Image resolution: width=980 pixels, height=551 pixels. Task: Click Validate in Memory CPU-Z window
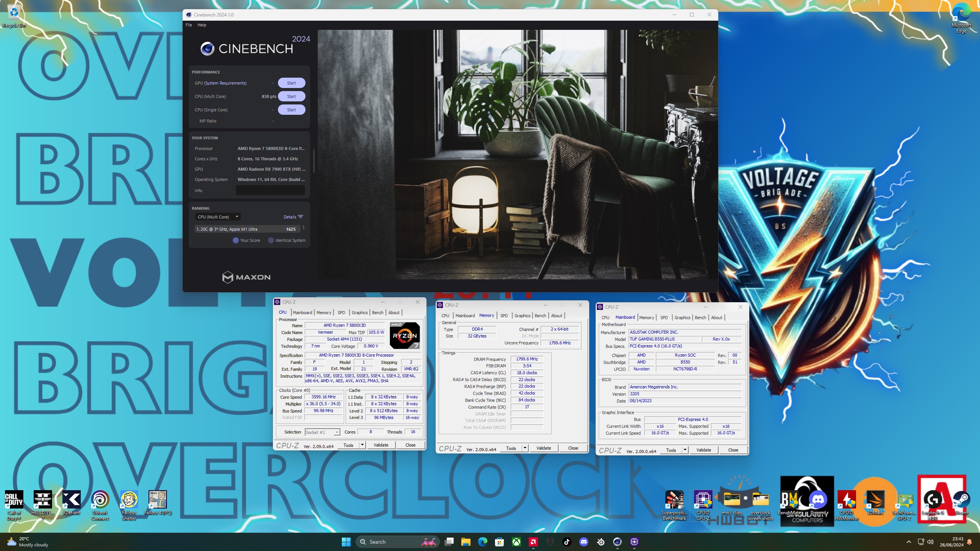click(x=544, y=448)
